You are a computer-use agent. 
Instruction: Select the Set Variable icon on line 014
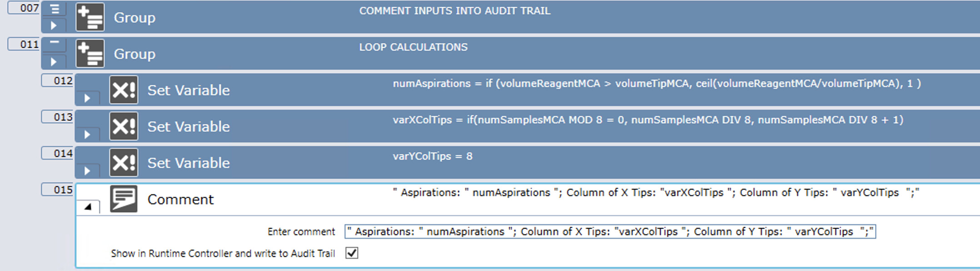(x=124, y=163)
